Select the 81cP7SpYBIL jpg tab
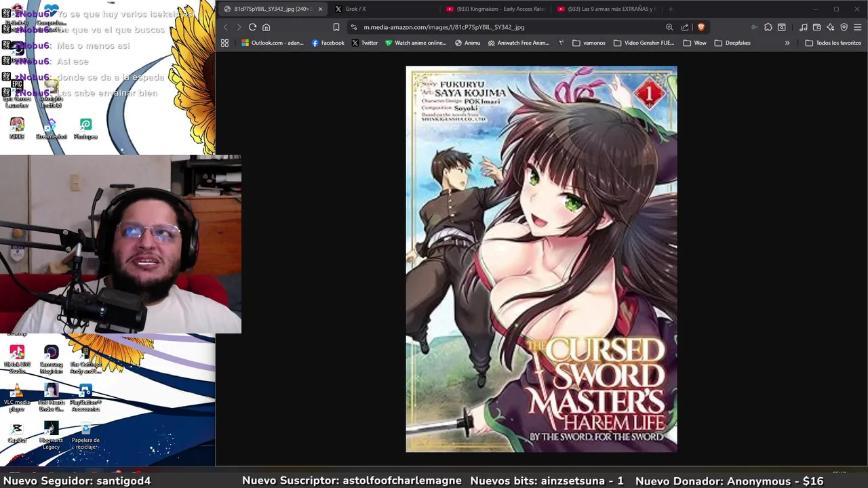Screen dimensions: 868x488 (271, 9)
